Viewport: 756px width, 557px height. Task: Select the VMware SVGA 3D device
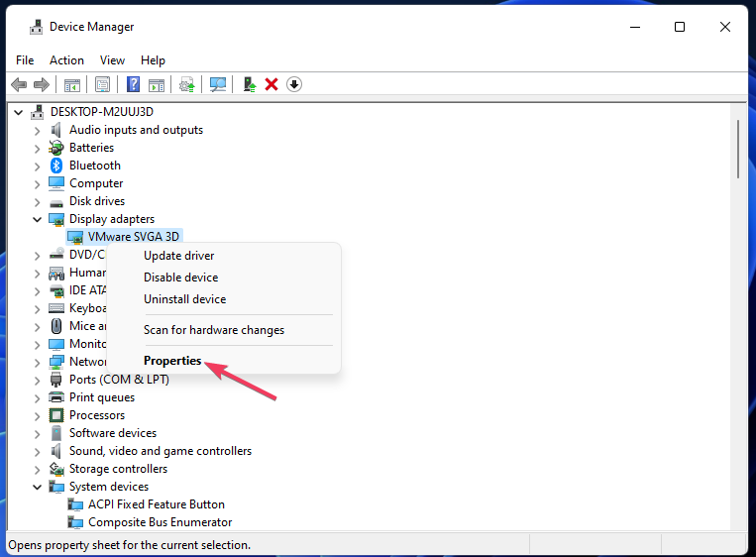(x=133, y=237)
